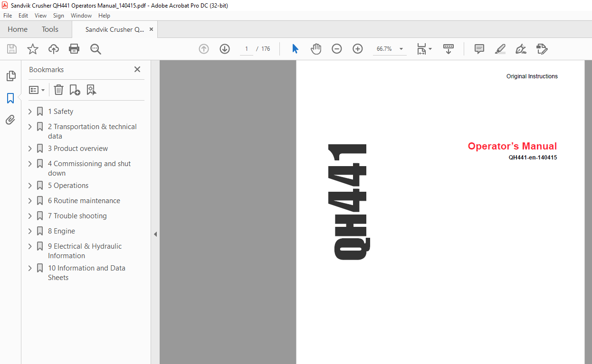
Task: Open the zoom level dropdown
Action: 401,49
